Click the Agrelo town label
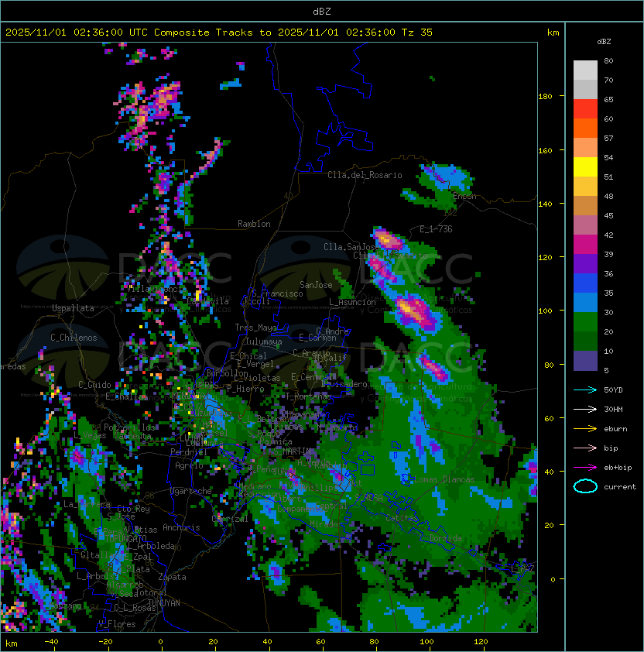The height and width of the screenshot is (652, 644). pyautogui.click(x=189, y=465)
